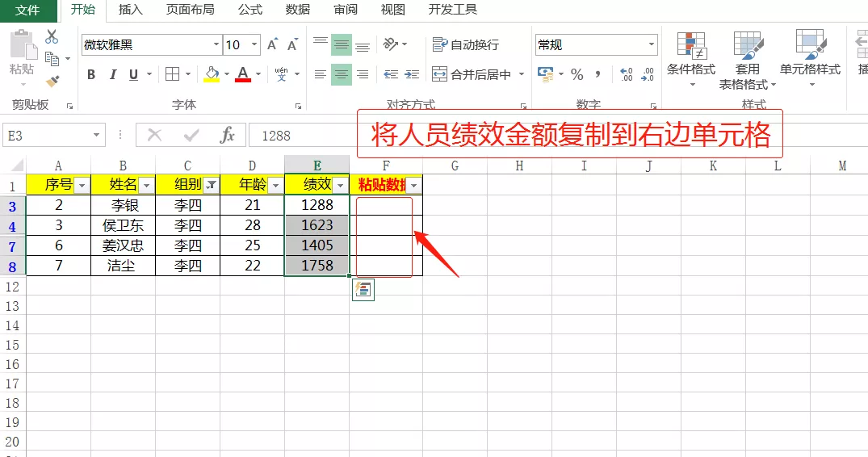Click the phonetic guide wén icon
The height and width of the screenshot is (457, 868).
pos(281,74)
